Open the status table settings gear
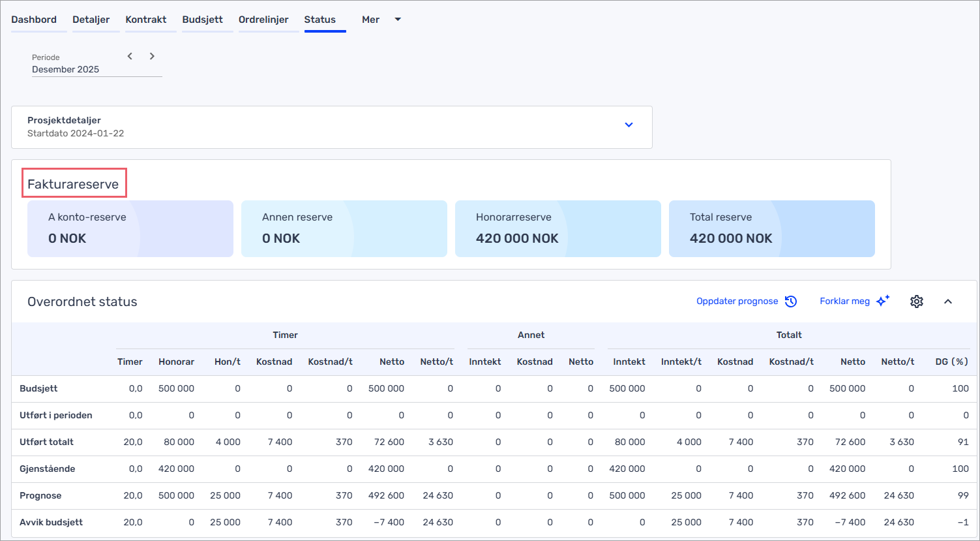980x541 pixels. 917,301
